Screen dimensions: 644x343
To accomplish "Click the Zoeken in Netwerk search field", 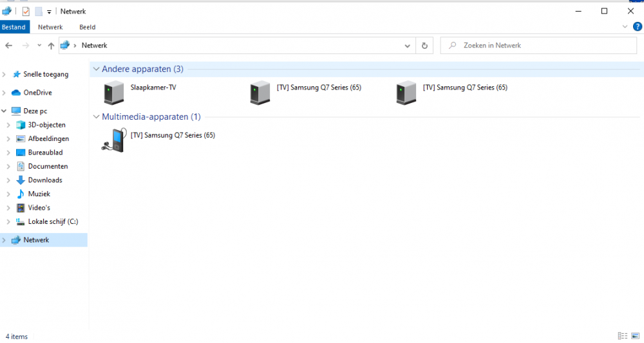I will tap(538, 46).
